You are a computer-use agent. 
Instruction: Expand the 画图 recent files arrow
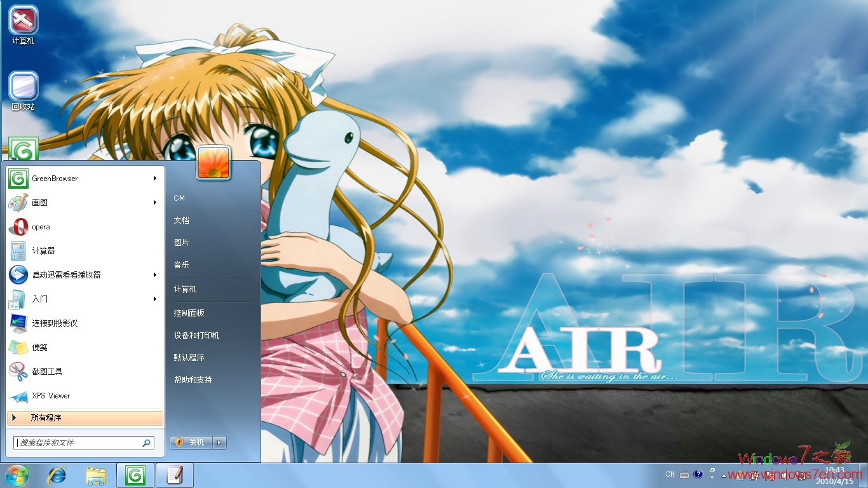point(154,203)
